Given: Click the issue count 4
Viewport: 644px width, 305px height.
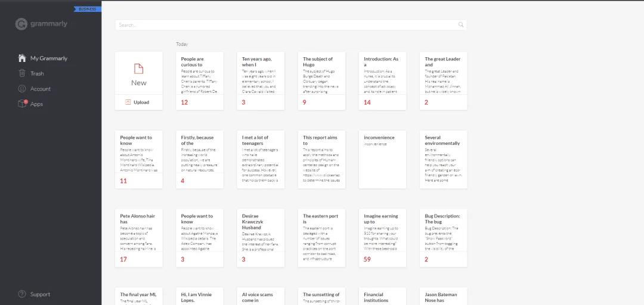Looking at the screenshot, I should [x=183, y=181].
